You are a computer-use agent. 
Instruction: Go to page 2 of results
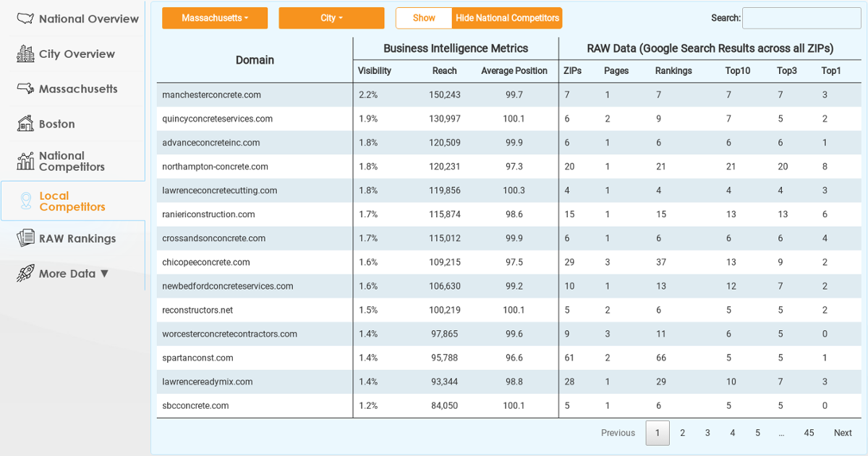pyautogui.click(x=682, y=433)
